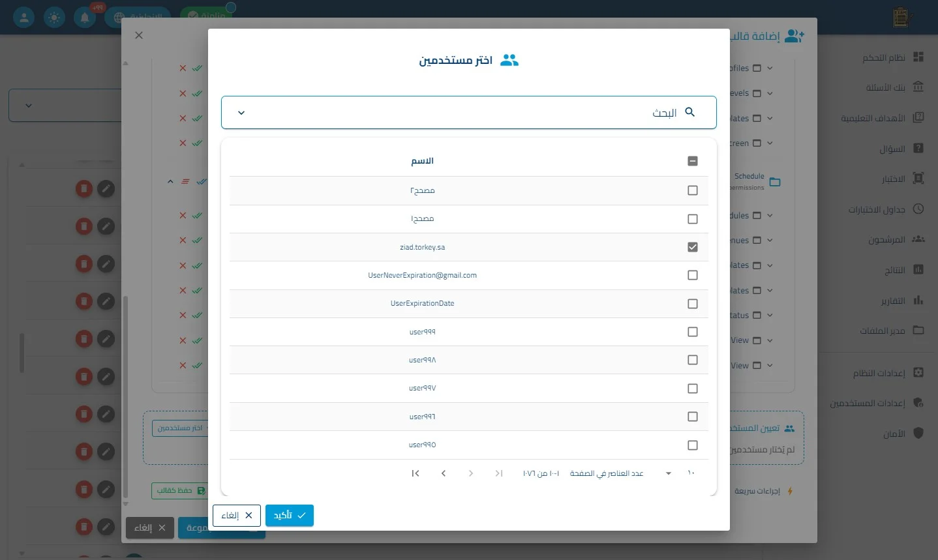Click the الأمان shield icon in sidebar
Viewport: 938px width, 560px height.
(x=918, y=433)
